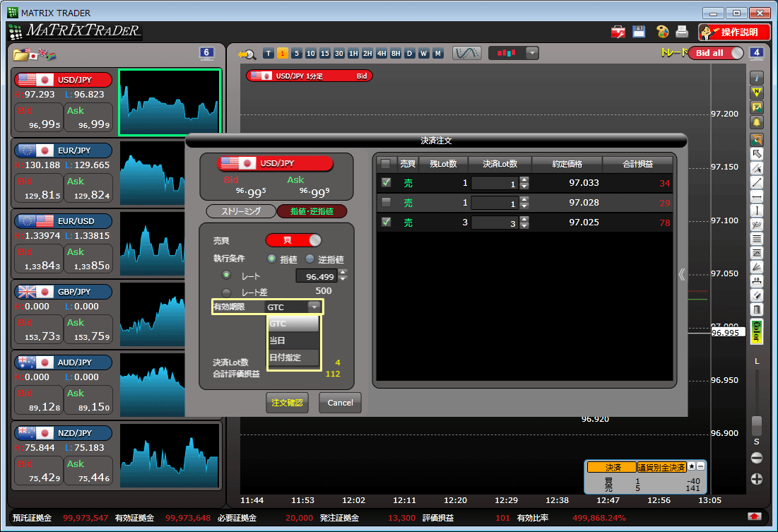Click the alert bell icon
Image resolution: width=778 pixels, height=532 pixels.
point(756,122)
